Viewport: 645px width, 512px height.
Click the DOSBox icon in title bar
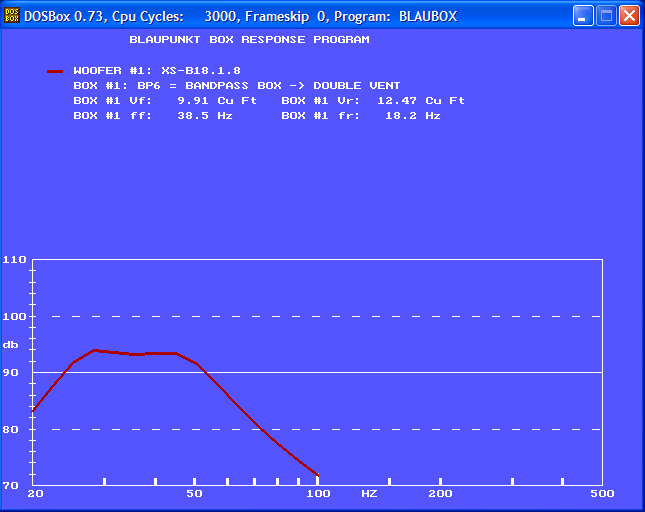tap(12, 16)
